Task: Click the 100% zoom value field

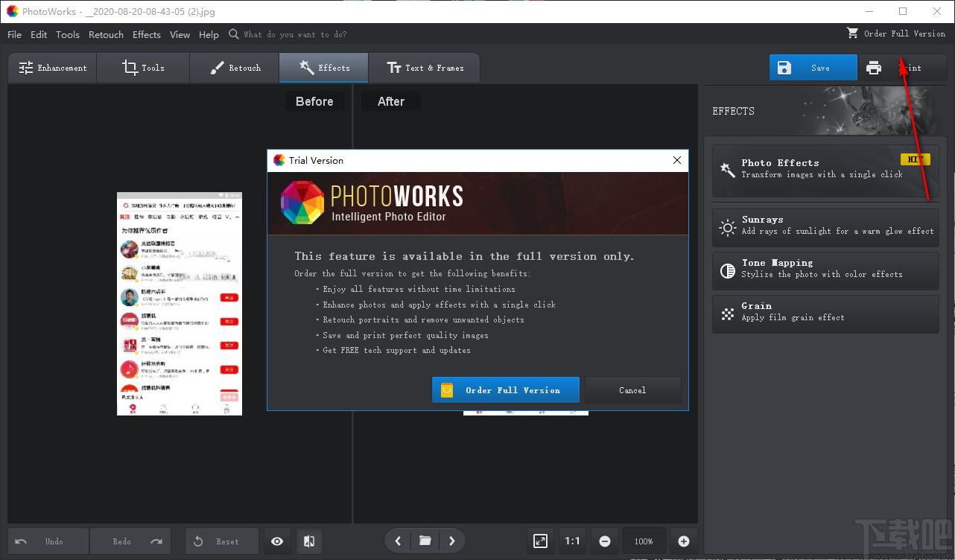Action: tap(644, 541)
